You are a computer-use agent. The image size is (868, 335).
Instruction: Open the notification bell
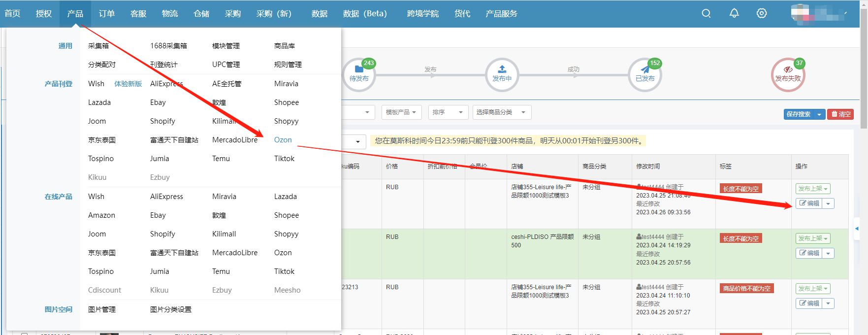click(734, 13)
